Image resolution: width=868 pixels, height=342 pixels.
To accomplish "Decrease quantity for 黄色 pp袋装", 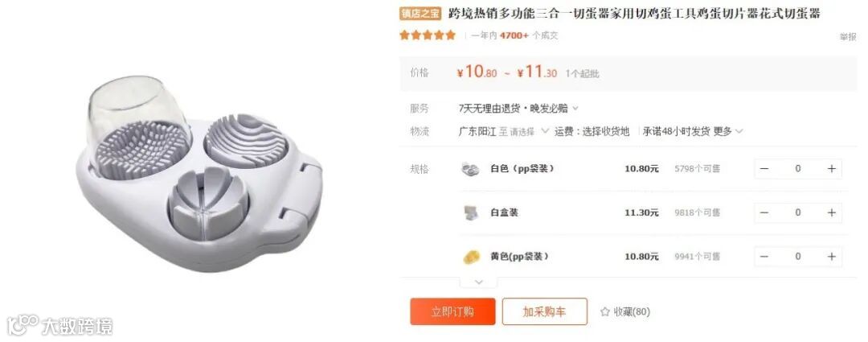I will [764, 257].
